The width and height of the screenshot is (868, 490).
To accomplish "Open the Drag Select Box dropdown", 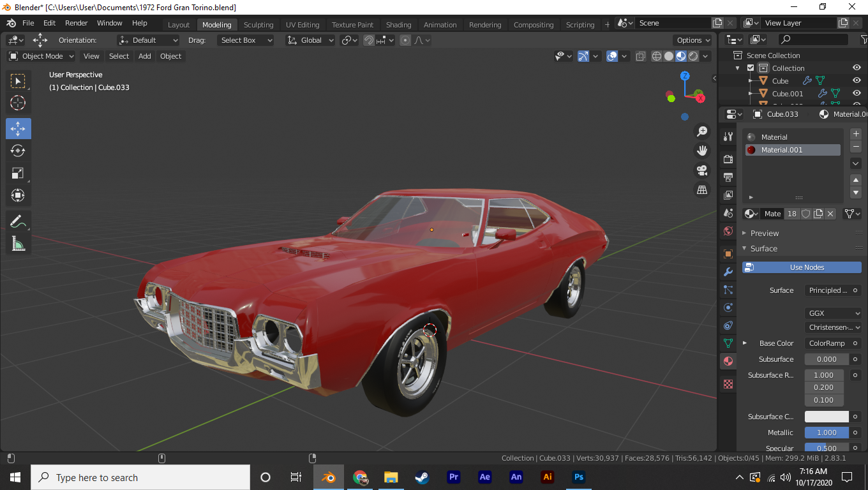I will click(x=244, y=40).
